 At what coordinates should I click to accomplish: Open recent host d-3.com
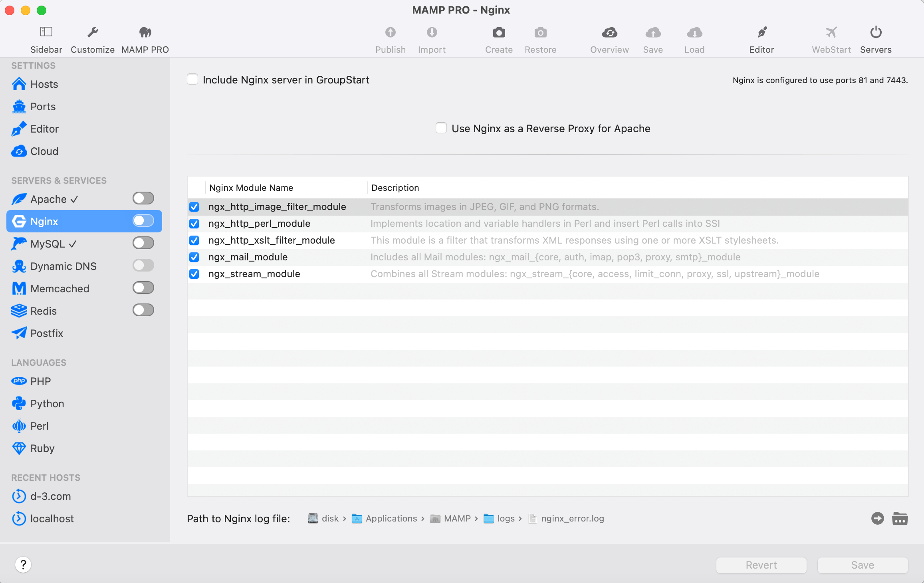click(84, 496)
